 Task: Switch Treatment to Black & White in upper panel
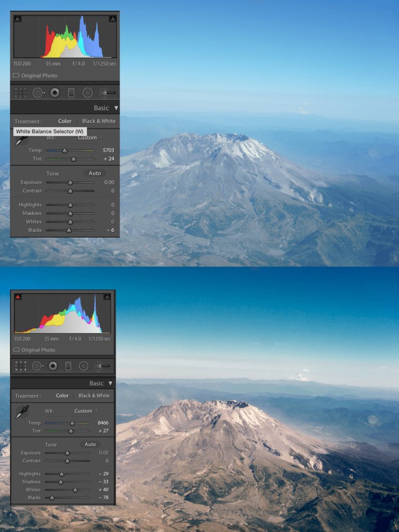99,121
